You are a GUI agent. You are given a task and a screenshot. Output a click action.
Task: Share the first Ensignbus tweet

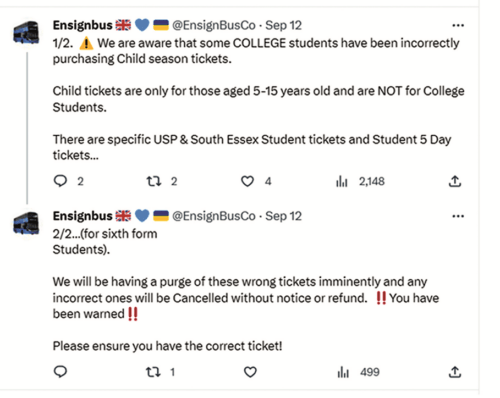pyautogui.click(x=455, y=181)
